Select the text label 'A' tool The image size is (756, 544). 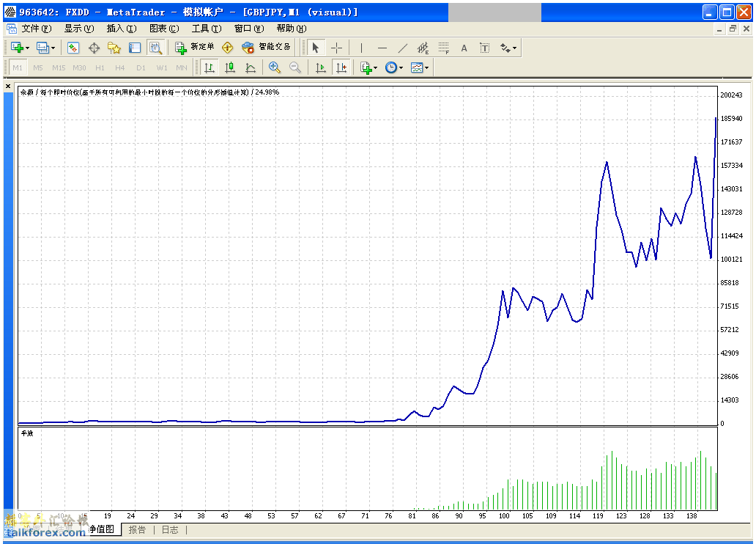464,48
